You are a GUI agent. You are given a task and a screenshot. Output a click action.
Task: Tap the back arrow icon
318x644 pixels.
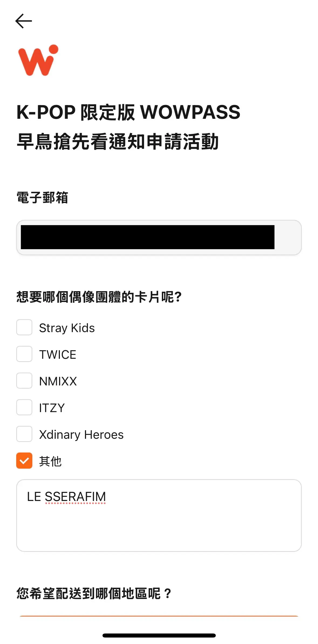click(24, 21)
